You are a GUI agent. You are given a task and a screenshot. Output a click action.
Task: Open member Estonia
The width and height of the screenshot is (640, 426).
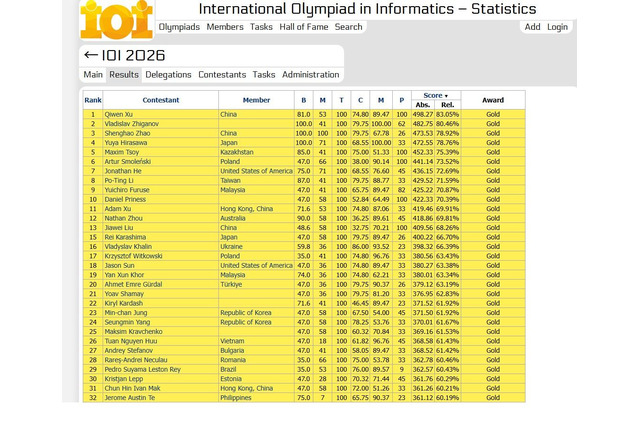[x=231, y=379]
